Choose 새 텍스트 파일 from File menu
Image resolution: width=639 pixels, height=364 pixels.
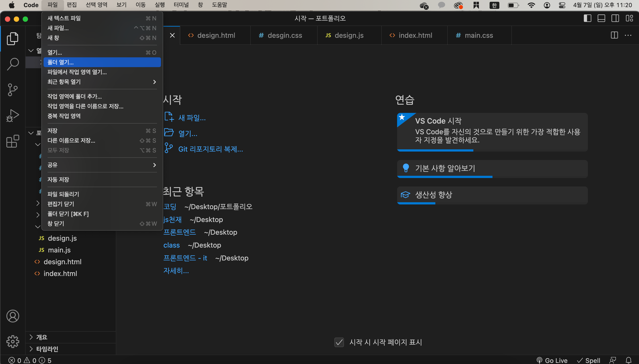click(x=102, y=18)
